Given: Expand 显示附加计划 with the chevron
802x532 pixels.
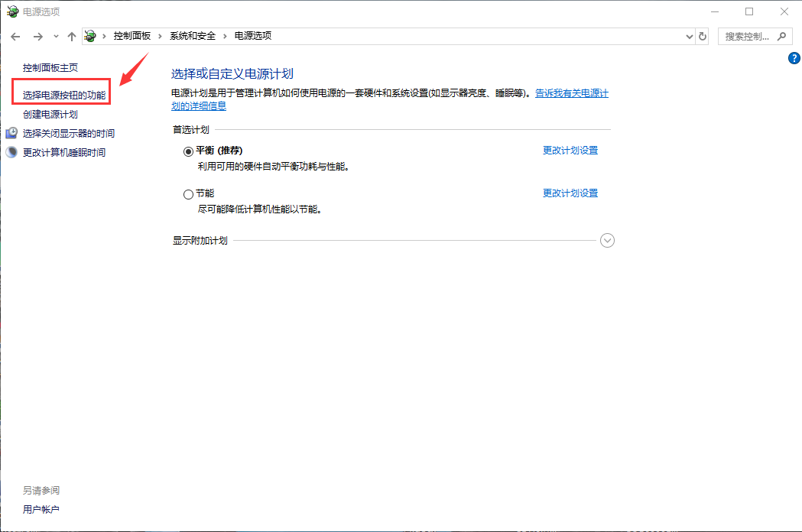Looking at the screenshot, I should (x=607, y=241).
